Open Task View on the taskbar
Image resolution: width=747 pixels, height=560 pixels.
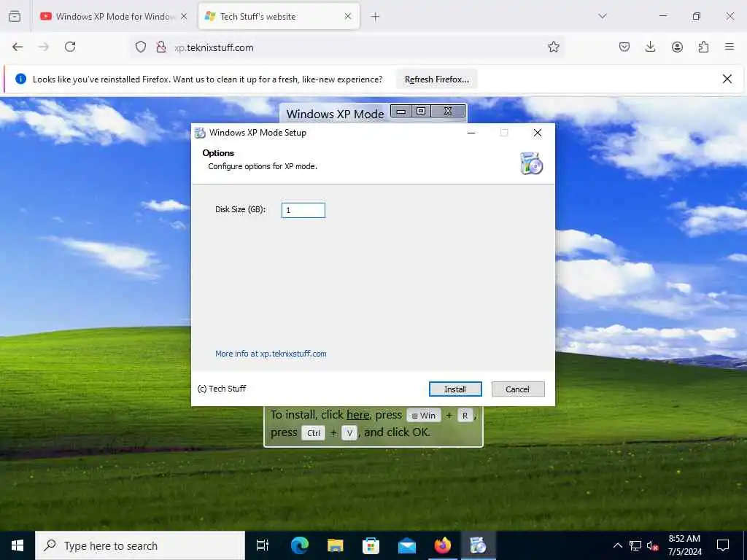click(263, 545)
